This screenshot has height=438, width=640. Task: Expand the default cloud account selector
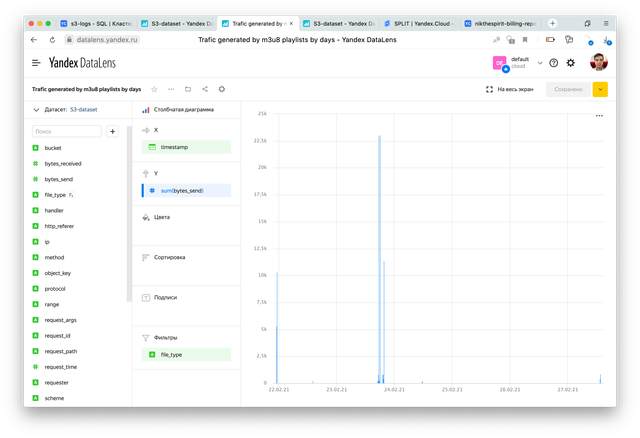click(x=540, y=62)
